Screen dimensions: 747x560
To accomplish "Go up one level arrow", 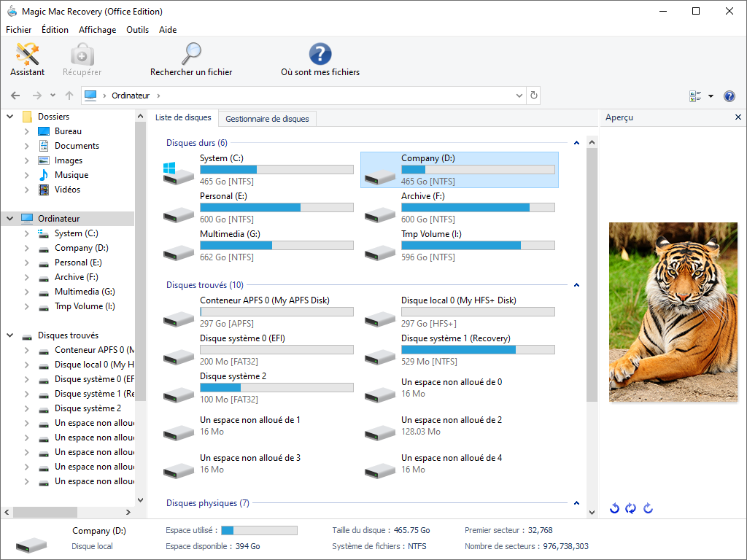I will point(69,96).
